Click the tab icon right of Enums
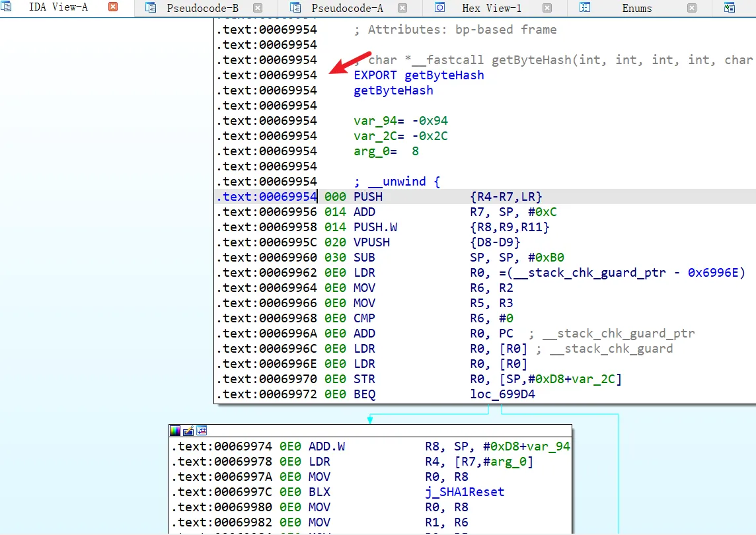Screen dimensions: 756x535 pyautogui.click(x=729, y=8)
